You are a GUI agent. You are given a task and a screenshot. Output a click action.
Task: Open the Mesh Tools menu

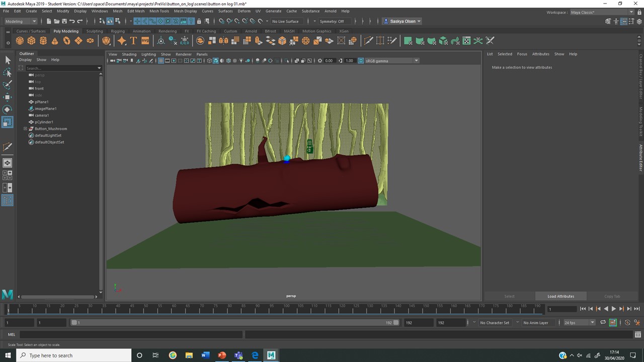pos(159,11)
